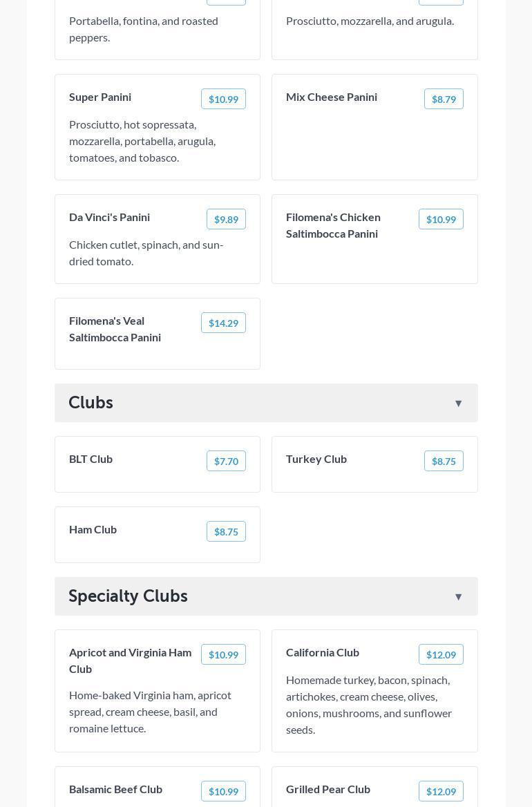Select Filomena's Veal Saltimbocca $14.29 price
This screenshot has width=532, height=807.
click(223, 323)
